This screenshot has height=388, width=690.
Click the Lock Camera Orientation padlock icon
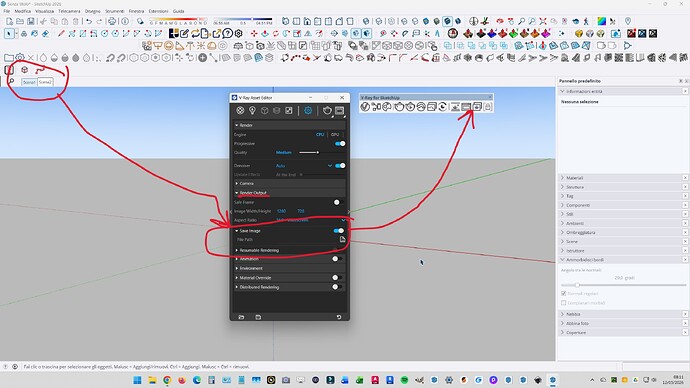pos(488,106)
